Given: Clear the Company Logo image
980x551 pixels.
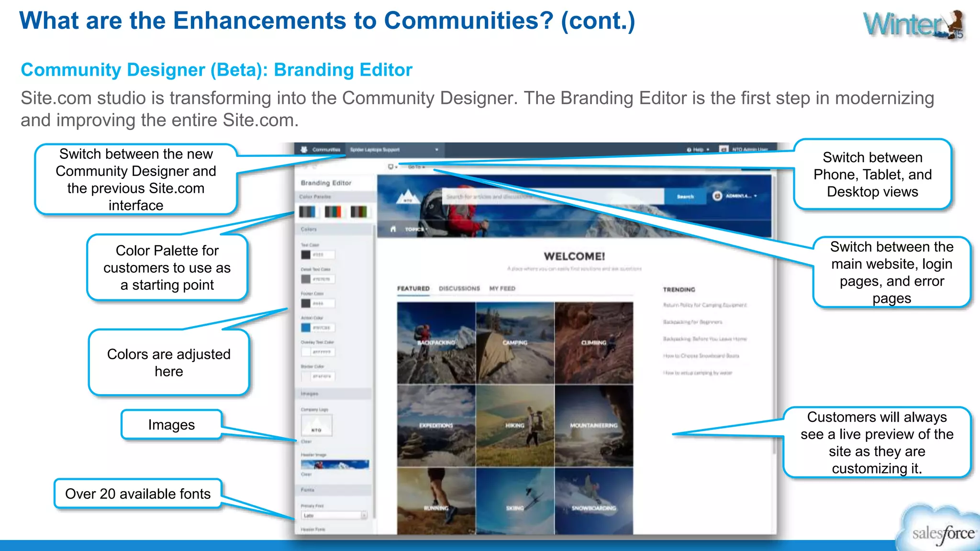Looking at the screenshot, I should [306, 441].
